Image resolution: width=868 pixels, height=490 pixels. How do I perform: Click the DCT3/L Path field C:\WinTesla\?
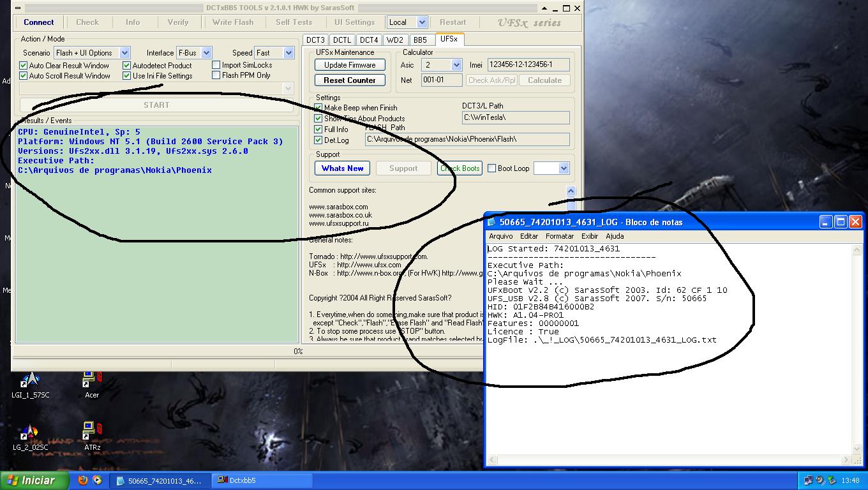(x=516, y=117)
